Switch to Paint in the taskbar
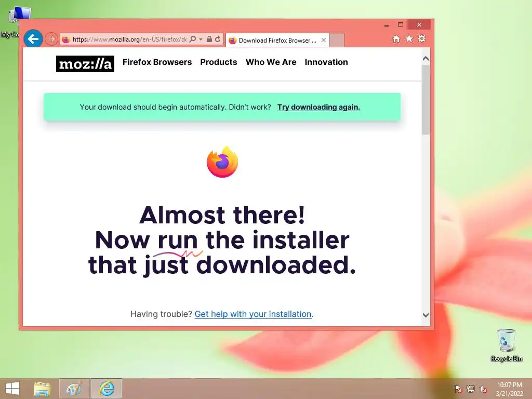 click(74, 389)
